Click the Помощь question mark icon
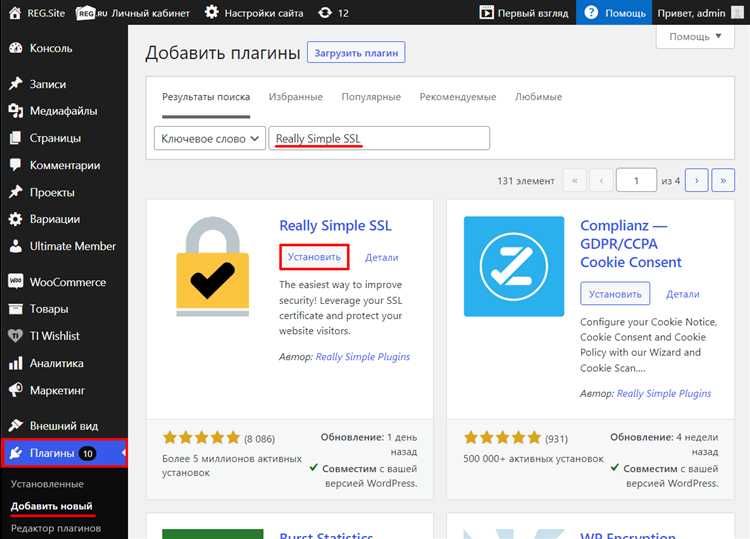The image size is (750, 539). coord(591,12)
